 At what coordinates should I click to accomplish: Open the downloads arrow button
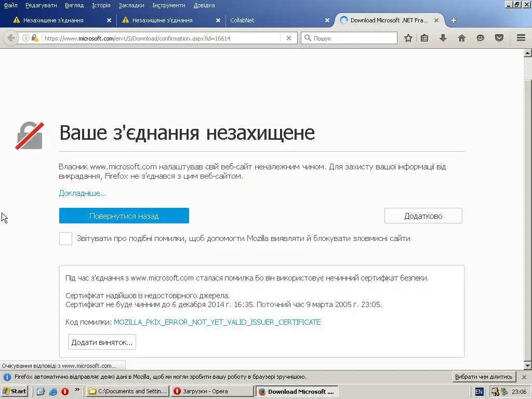[x=443, y=38]
